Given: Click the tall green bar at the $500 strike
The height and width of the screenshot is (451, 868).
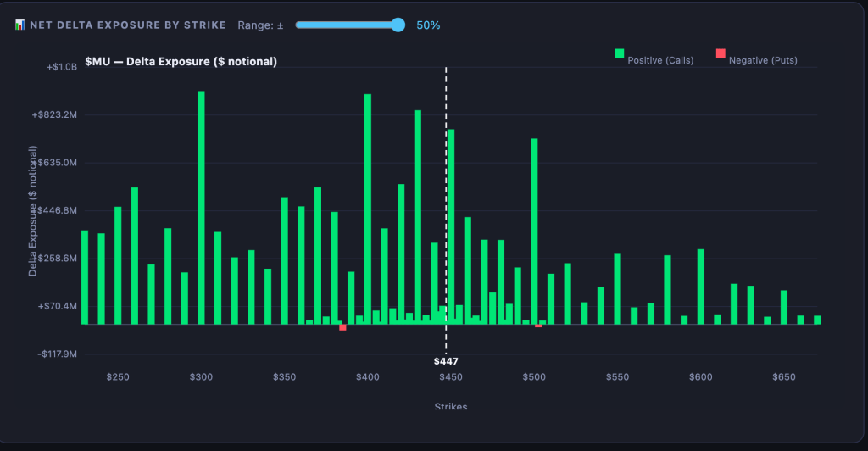Looking at the screenshot, I should [534, 229].
